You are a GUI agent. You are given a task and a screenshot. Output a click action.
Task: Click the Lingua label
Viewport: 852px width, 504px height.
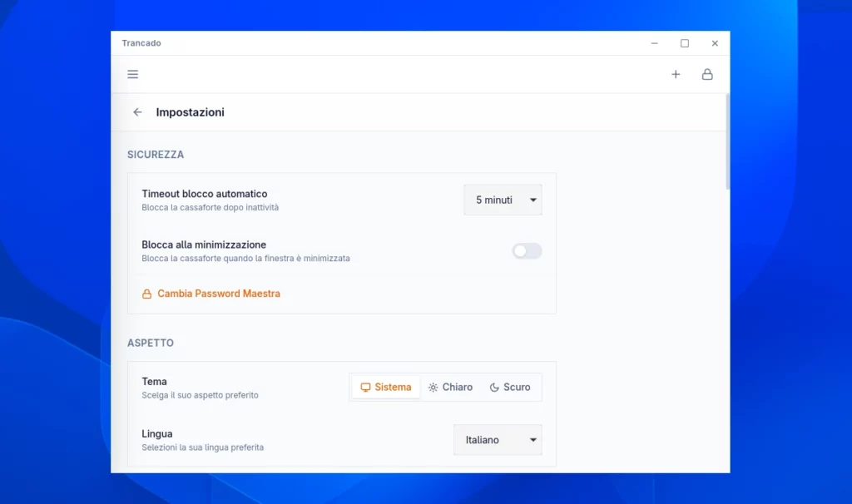tap(157, 434)
